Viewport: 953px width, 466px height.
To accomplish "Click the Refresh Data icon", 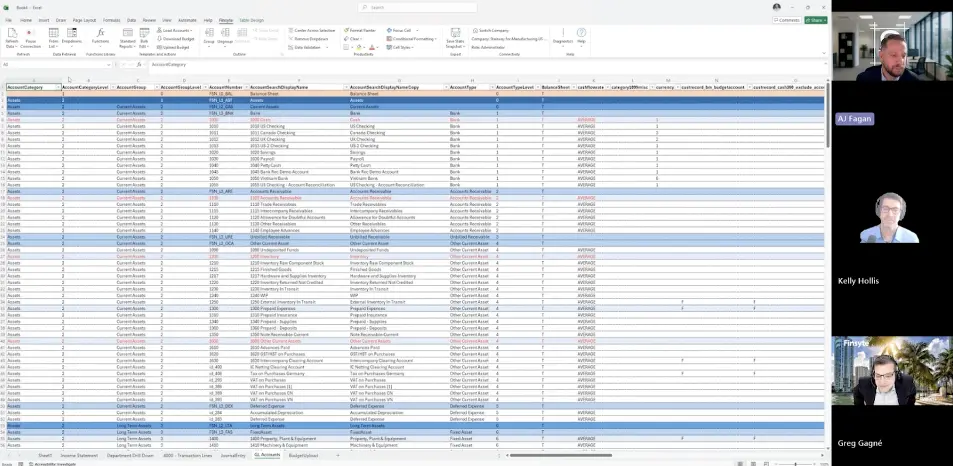I will pyautogui.click(x=11, y=37).
